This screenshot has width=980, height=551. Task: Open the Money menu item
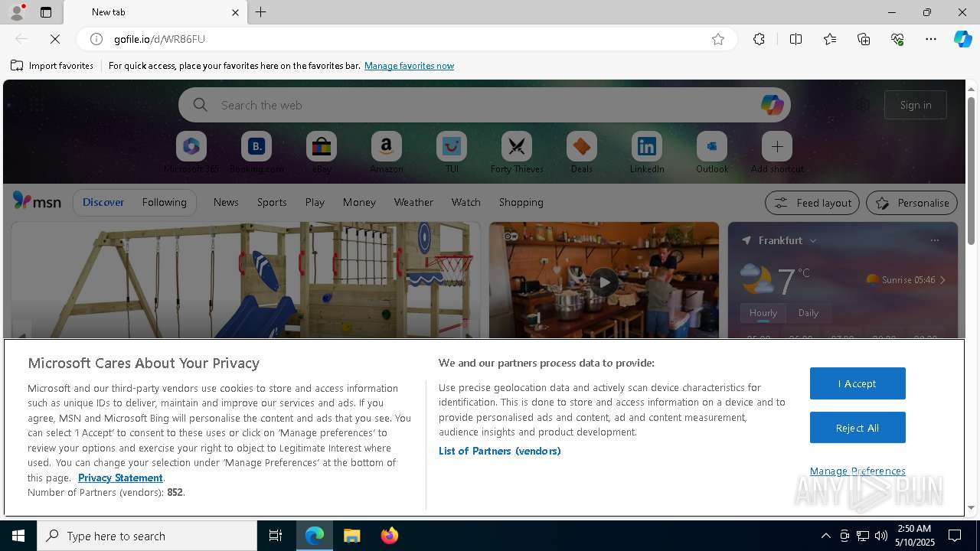coord(359,202)
